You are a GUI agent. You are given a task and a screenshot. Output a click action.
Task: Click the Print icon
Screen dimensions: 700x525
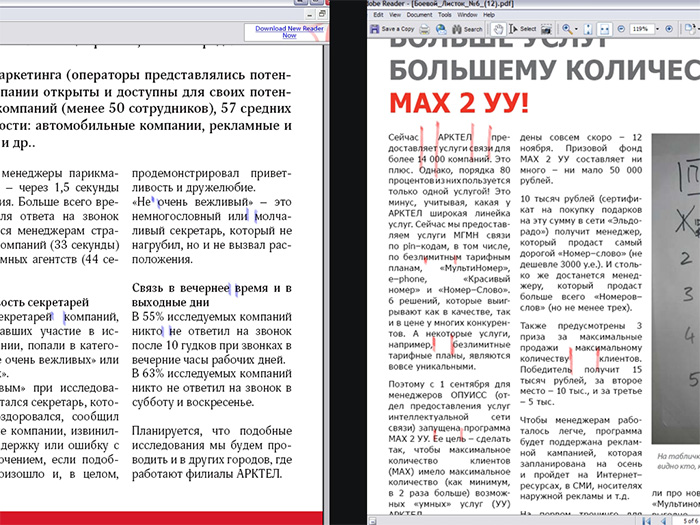point(425,29)
